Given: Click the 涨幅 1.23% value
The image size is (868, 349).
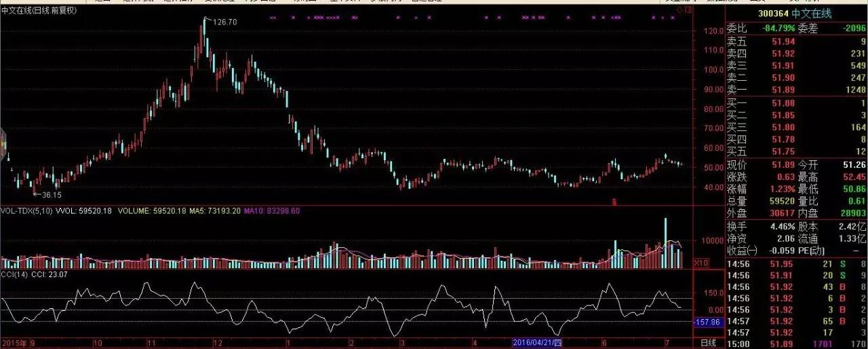Looking at the screenshot, I should point(782,189).
